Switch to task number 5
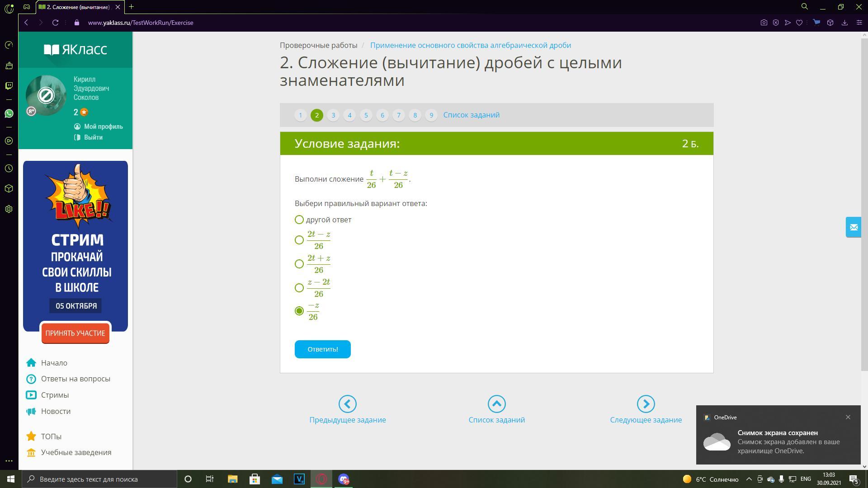 click(366, 115)
